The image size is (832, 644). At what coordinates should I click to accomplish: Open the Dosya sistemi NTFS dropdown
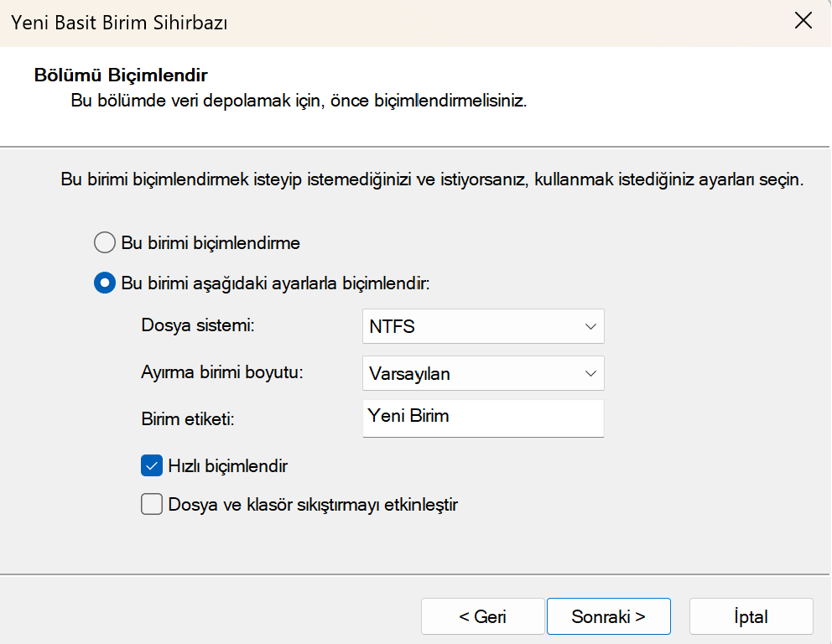482,327
